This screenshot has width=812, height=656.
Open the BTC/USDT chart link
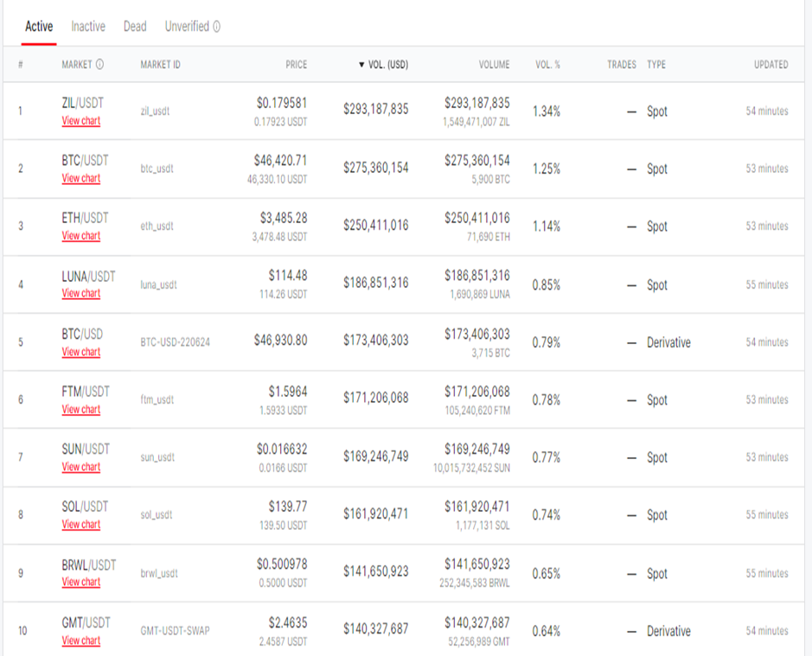pyautogui.click(x=80, y=179)
